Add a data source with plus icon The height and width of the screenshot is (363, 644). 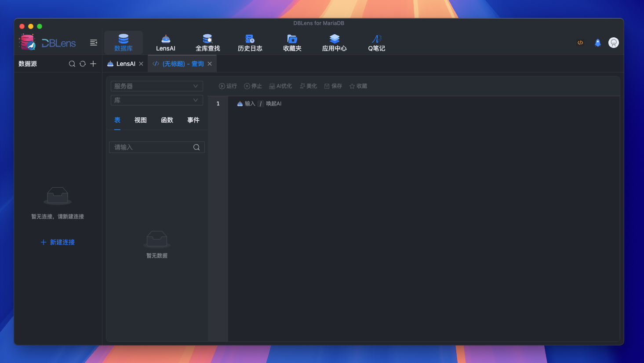click(x=93, y=64)
